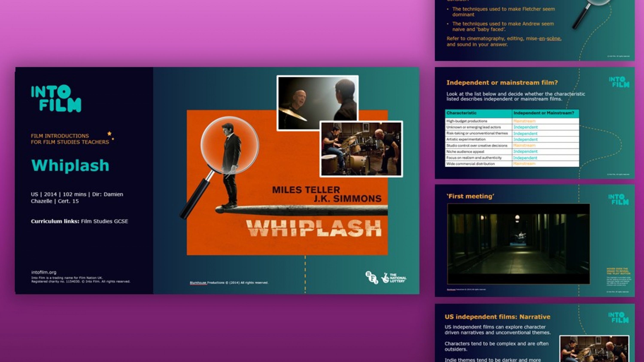Screen dimensions: 644x362
Task: Select the drum rehearsal photo on the title slide
Action: click(x=361, y=149)
